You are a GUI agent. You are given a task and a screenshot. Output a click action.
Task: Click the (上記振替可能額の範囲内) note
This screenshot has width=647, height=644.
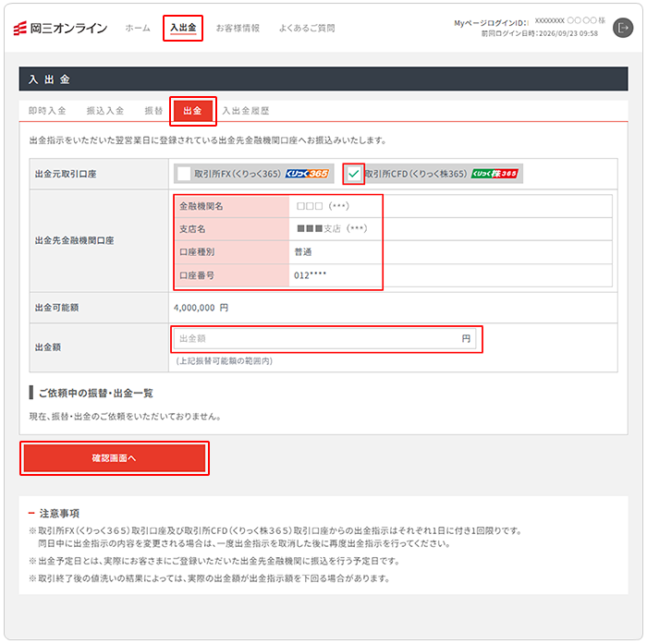224,361
